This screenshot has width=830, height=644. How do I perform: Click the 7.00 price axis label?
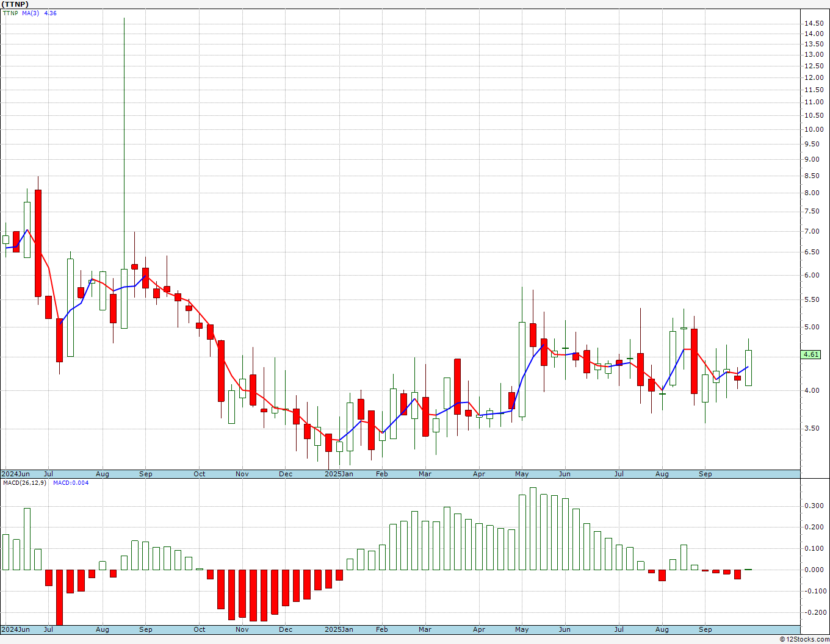(x=812, y=231)
